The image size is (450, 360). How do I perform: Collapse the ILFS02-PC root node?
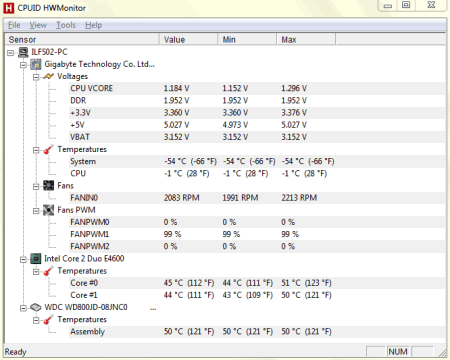11,53
